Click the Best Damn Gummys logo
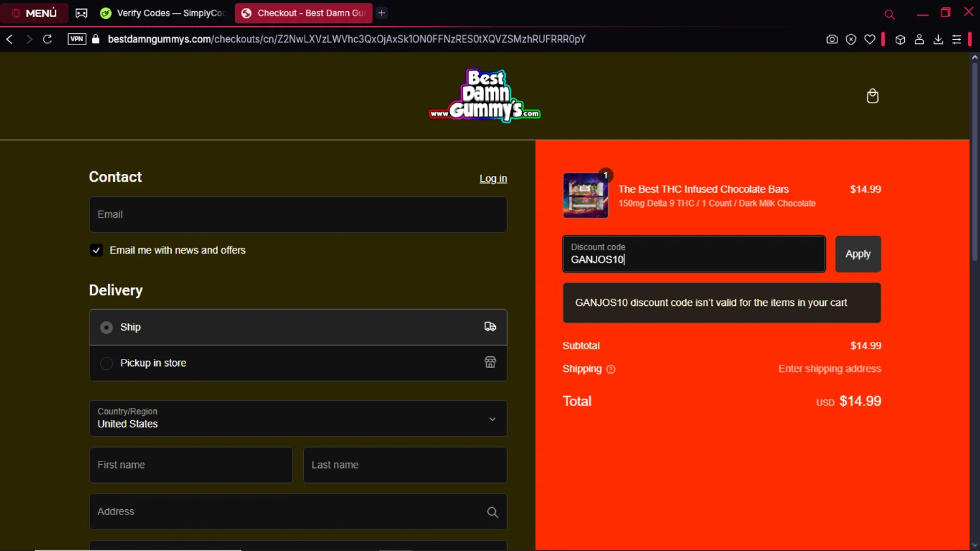Screen dimensions: 980x551 (485, 95)
